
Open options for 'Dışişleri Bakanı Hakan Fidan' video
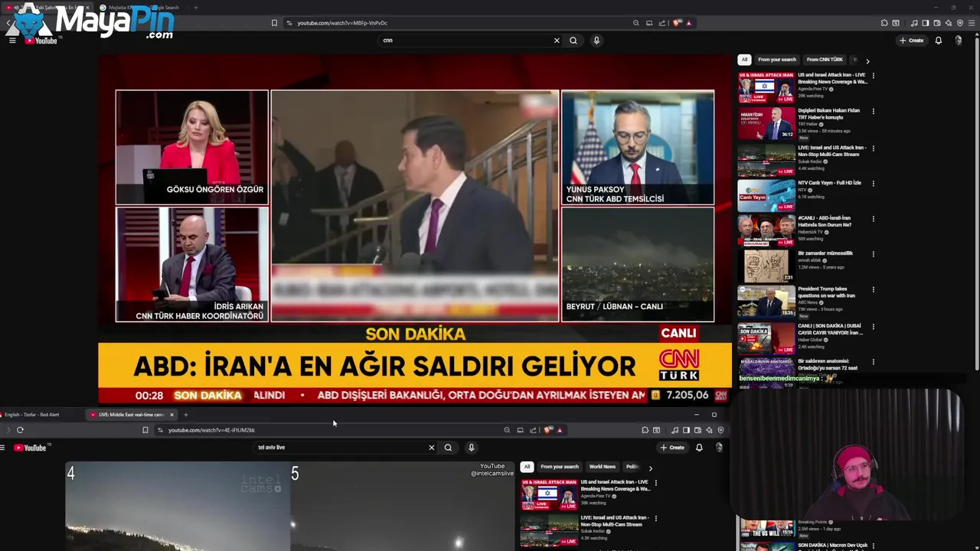[873, 112]
